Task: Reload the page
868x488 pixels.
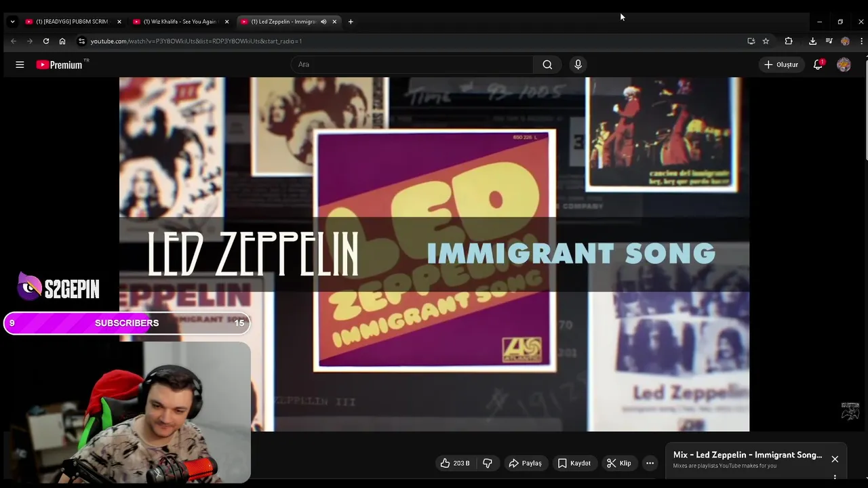Action: [x=46, y=41]
